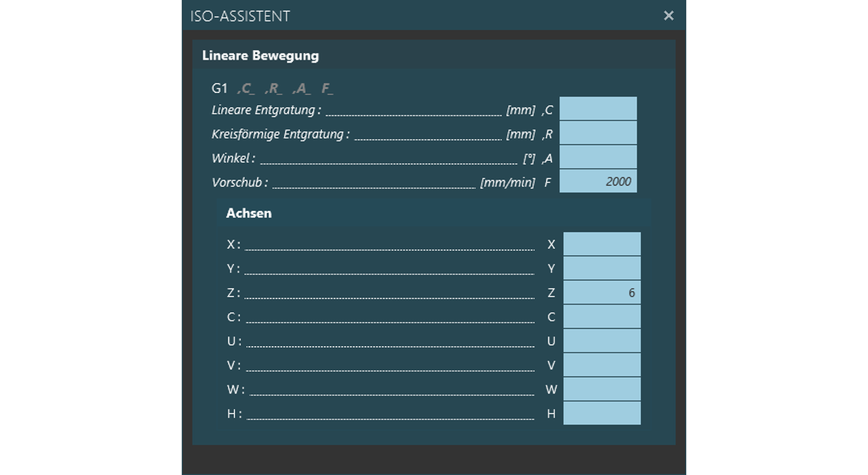Viewport: 868px width, 475px height.
Task: Select the H axis input field
Action: point(601,413)
